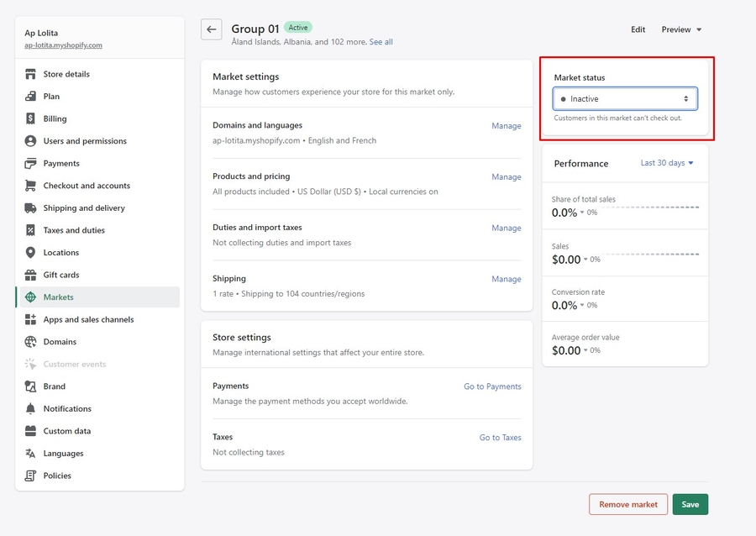Click the Store details storefront icon
Viewport: 756px width, 536px height.
[x=31, y=74]
